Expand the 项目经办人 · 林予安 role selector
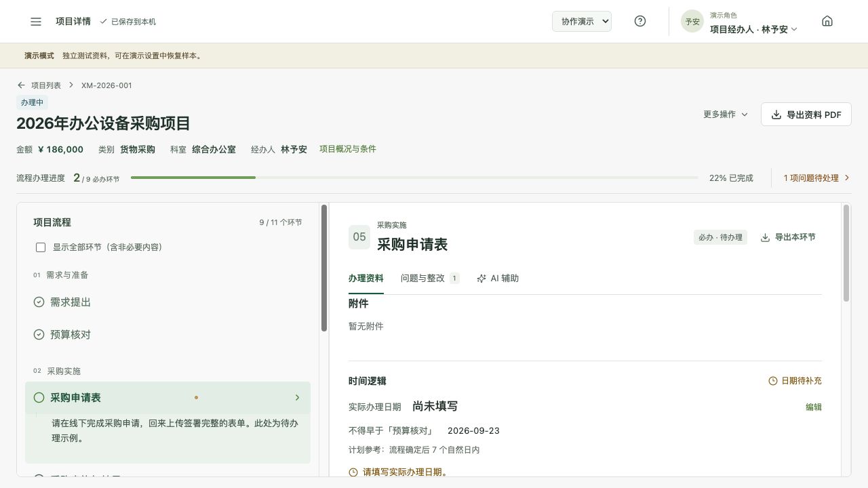 tap(753, 29)
